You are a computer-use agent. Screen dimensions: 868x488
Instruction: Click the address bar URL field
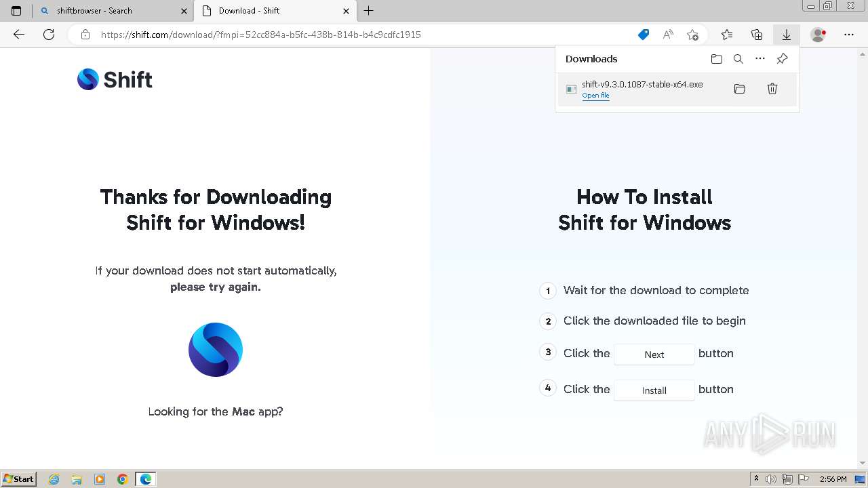261,35
